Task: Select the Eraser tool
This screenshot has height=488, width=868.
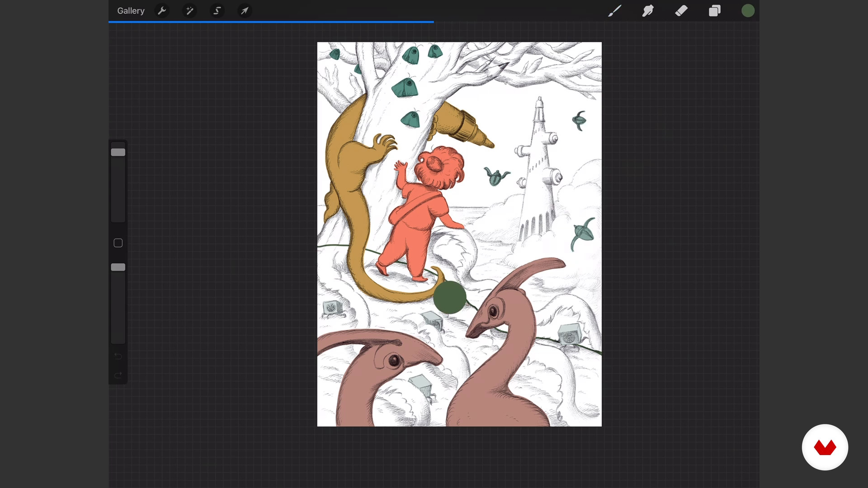Action: pos(681,11)
